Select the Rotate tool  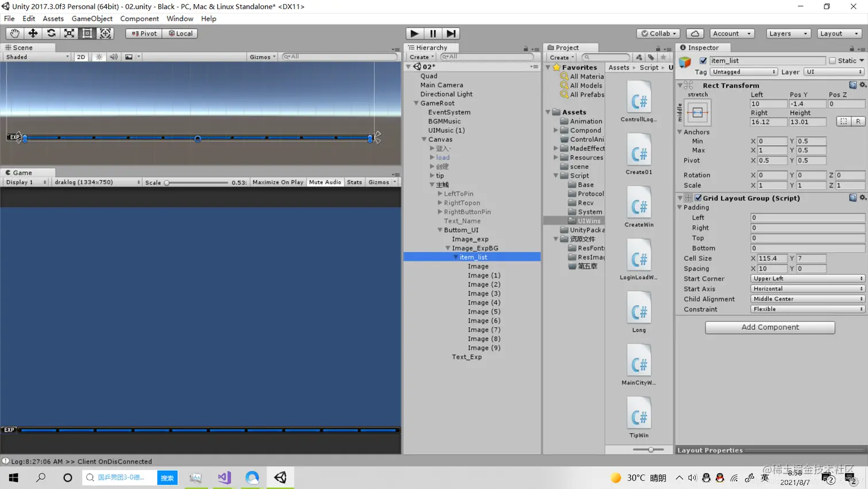51,33
